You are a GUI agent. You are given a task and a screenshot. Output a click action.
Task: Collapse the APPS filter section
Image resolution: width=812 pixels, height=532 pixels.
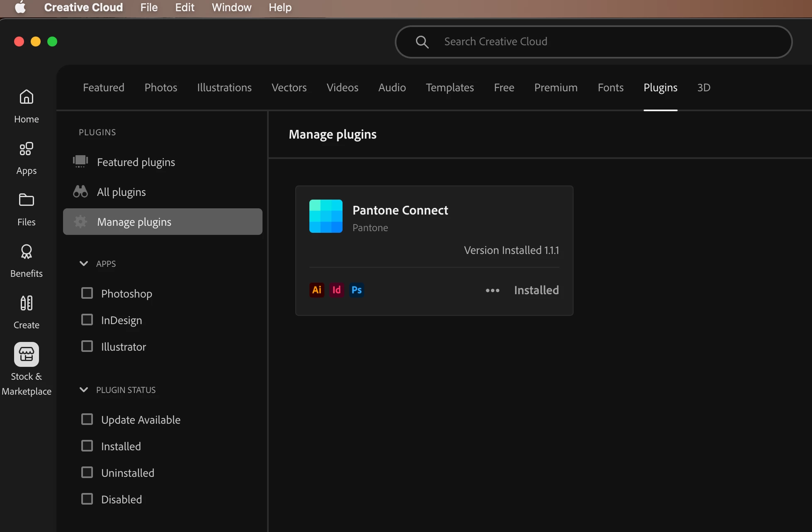[84, 264]
